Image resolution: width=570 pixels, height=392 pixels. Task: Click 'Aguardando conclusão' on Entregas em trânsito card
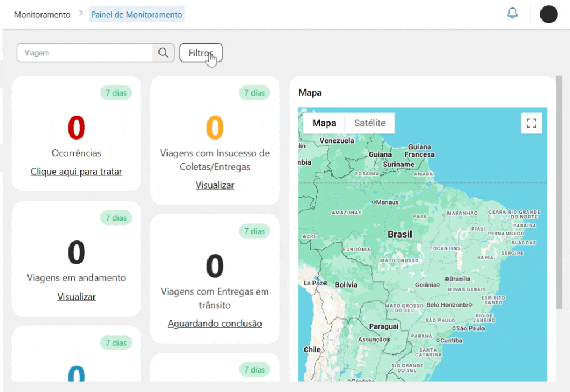tap(214, 323)
